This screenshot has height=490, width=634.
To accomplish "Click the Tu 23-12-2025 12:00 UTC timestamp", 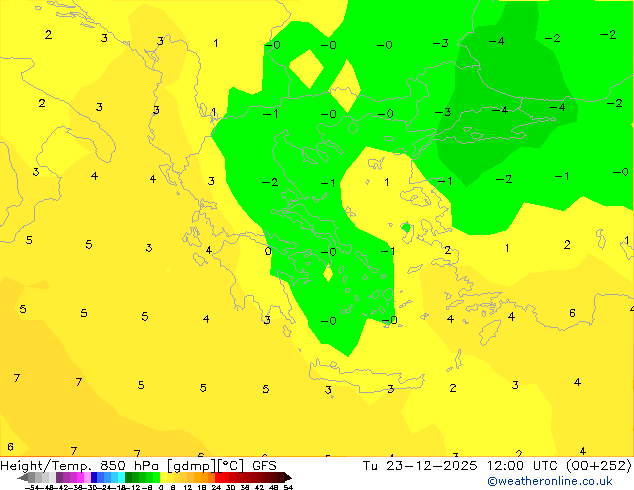I will point(461,465).
